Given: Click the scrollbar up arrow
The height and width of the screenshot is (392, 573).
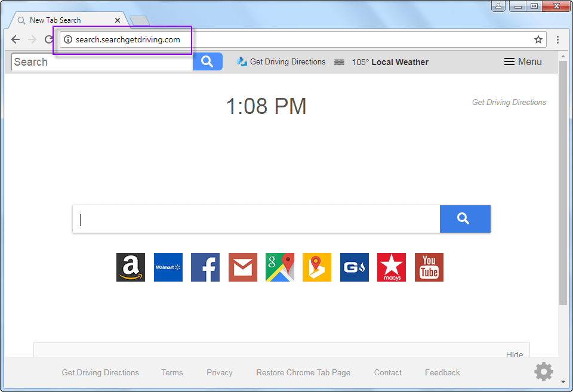Looking at the screenshot, I should pyautogui.click(x=563, y=56).
